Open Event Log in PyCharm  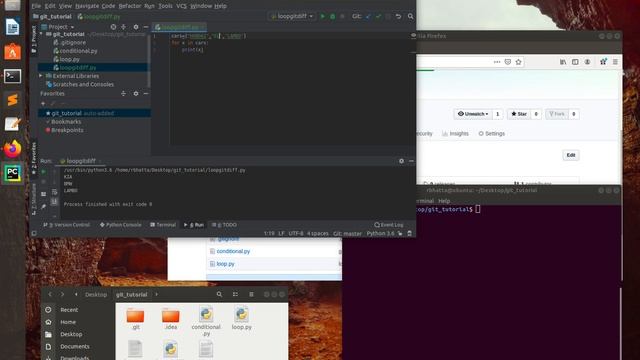point(389,225)
